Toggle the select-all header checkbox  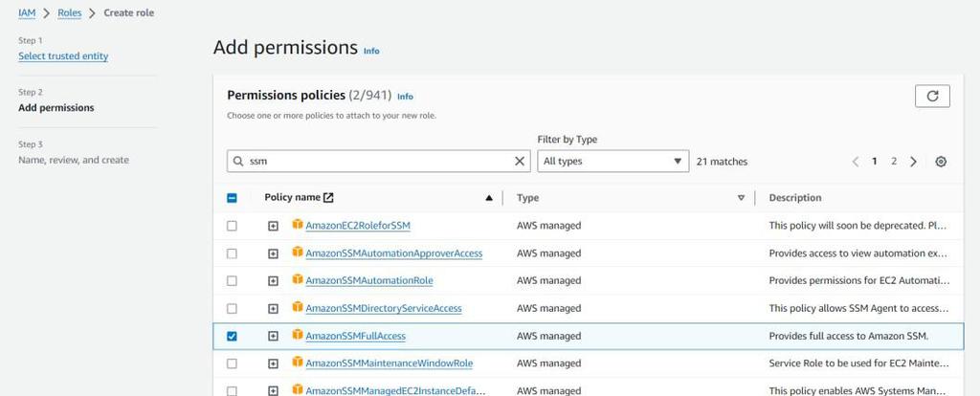pos(232,198)
